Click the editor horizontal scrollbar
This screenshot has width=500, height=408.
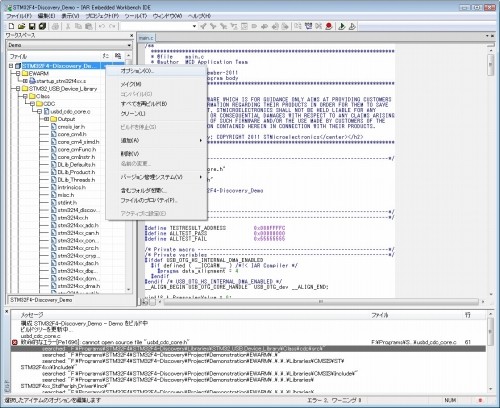[x=321, y=302]
